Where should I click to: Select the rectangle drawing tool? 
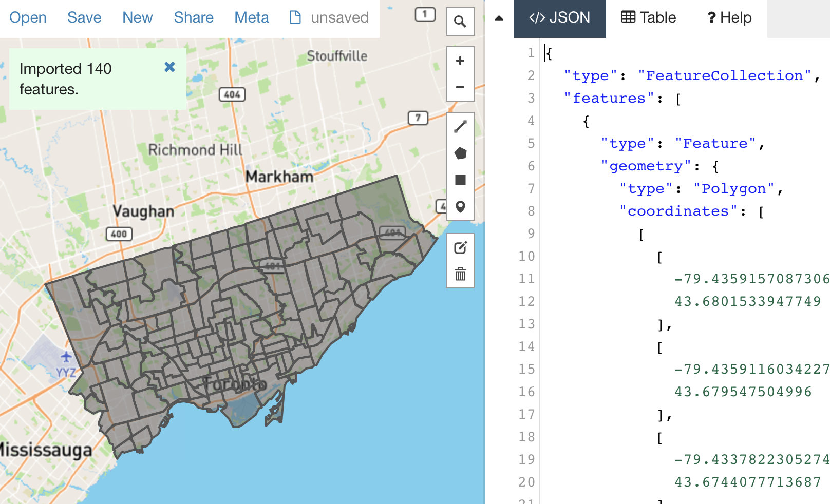coord(460,180)
